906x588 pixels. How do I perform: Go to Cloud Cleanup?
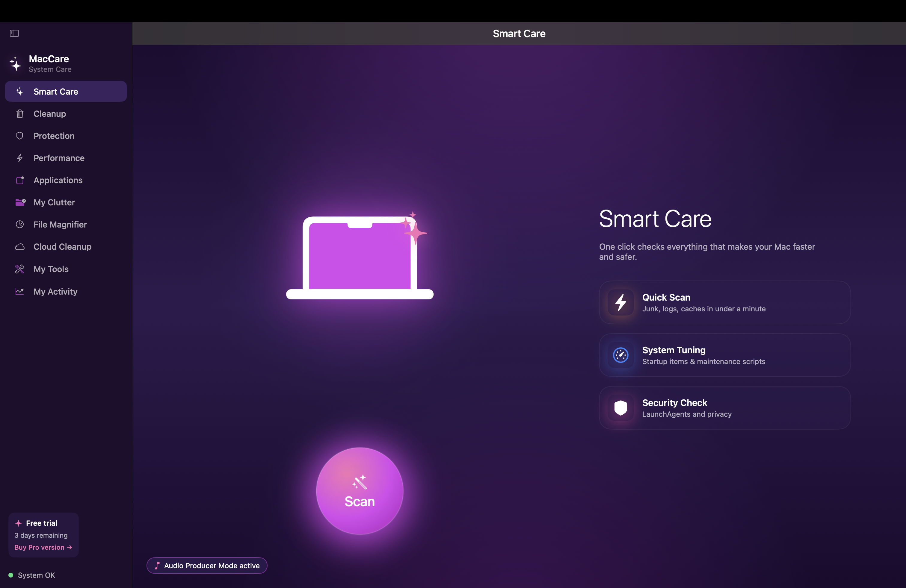66,247
